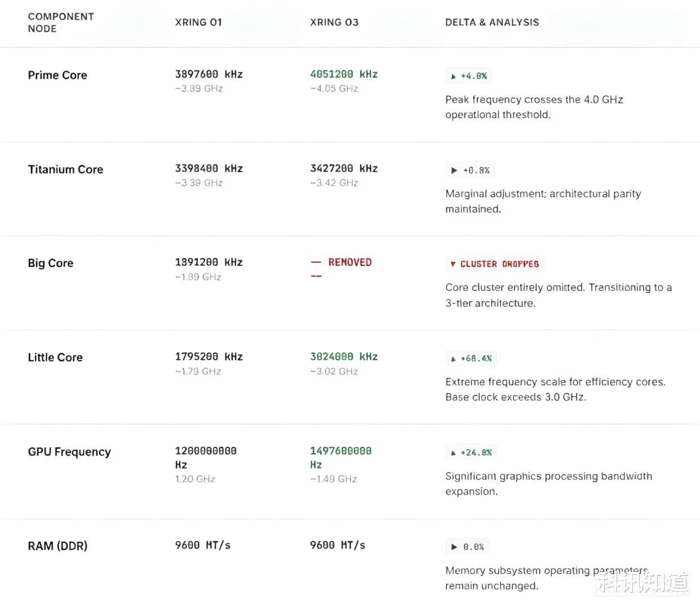Click the Big Core row label
The height and width of the screenshot is (608, 700).
(51, 263)
